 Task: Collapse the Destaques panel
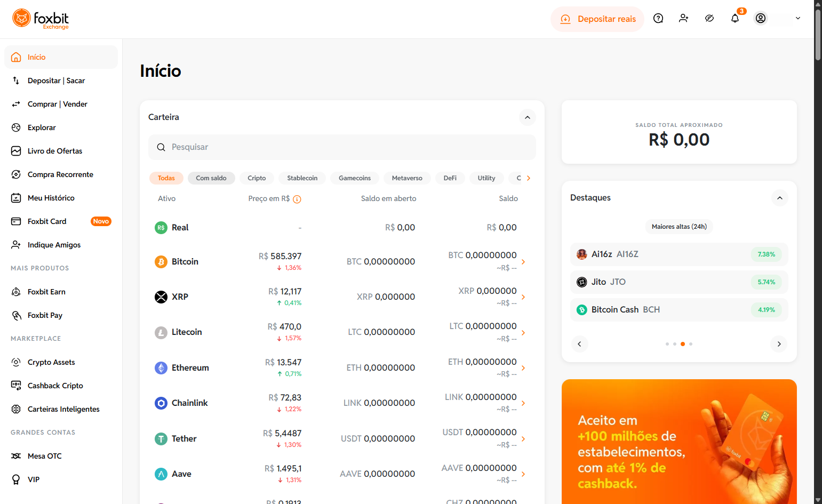coord(779,198)
